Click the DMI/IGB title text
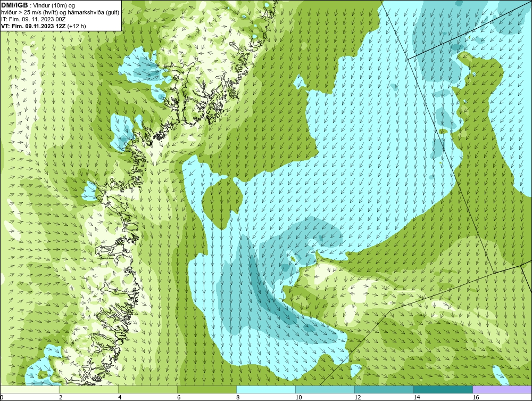Image resolution: width=532 pixels, height=401 pixels. [x=14, y=5]
